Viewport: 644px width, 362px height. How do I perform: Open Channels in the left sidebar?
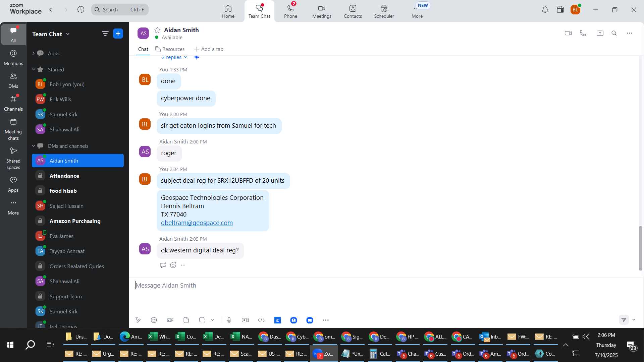(13, 103)
